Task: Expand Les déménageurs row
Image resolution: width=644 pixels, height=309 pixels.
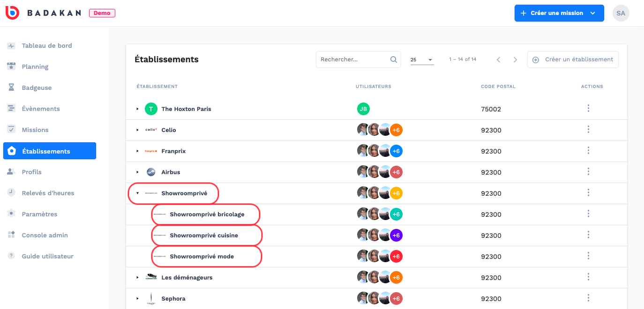Action: tap(137, 278)
